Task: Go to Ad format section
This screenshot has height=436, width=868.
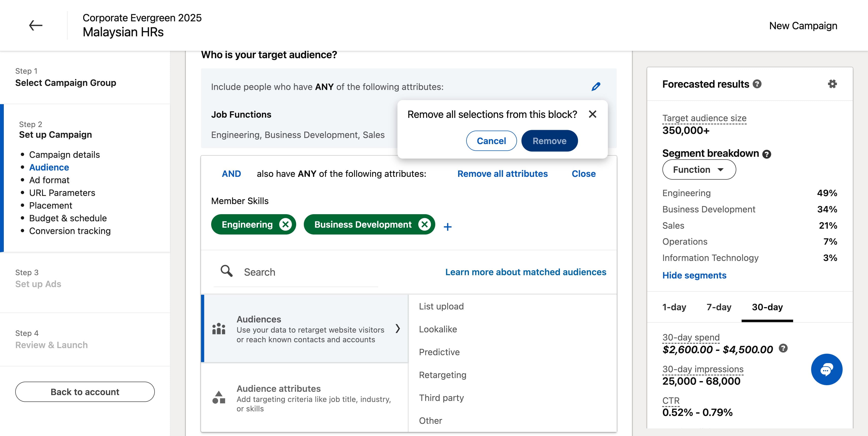Action: click(49, 180)
